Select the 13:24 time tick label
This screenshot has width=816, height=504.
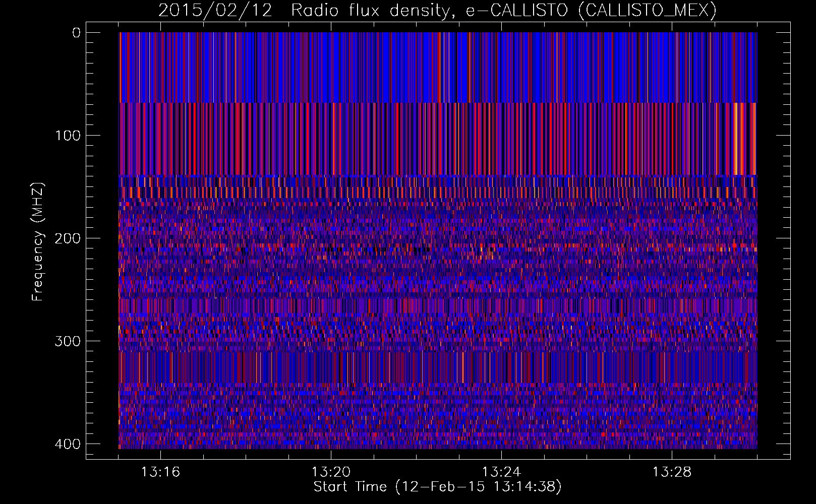click(x=501, y=472)
